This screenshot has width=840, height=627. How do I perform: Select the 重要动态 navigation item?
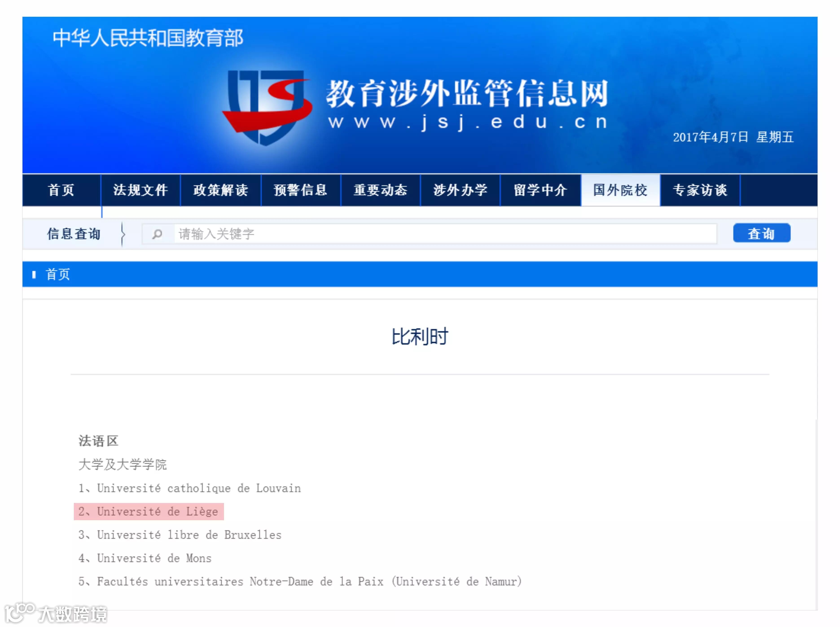coord(380,190)
